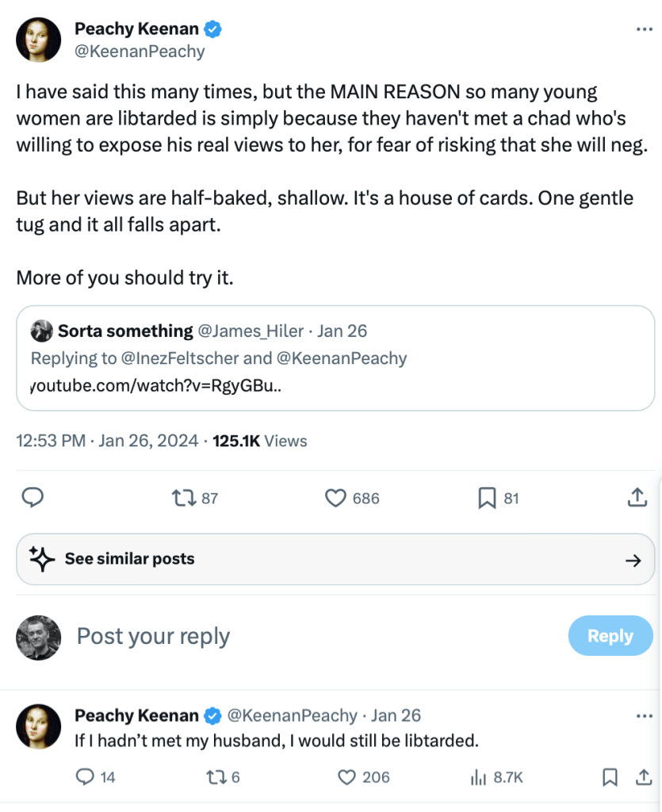Click the blue Reply button
The image size is (662, 812).
pos(610,636)
